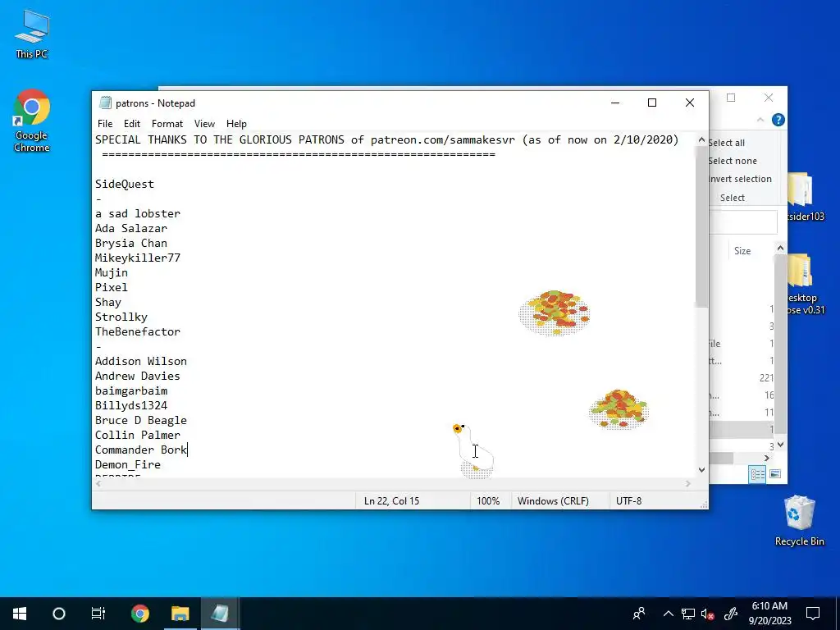Click the UTF-8 encoding status entry

(x=628, y=501)
